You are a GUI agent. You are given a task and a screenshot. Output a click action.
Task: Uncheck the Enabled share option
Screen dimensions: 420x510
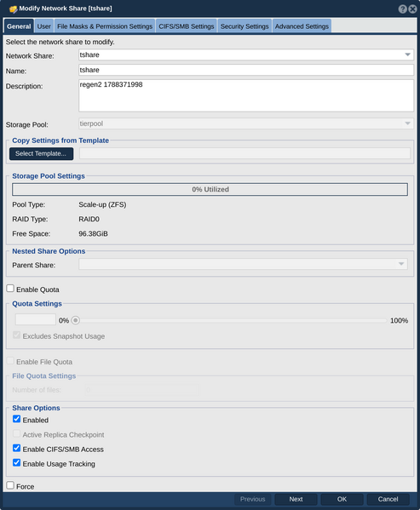pyautogui.click(x=16, y=419)
